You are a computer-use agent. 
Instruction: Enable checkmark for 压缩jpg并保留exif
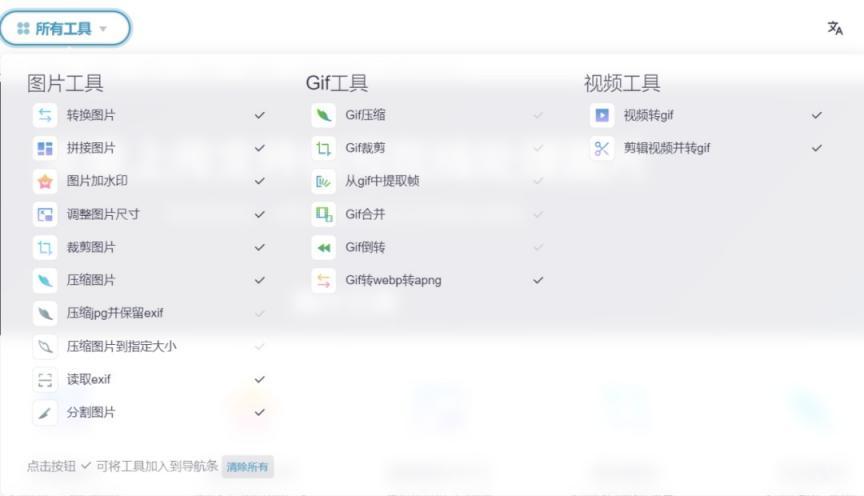coord(260,314)
